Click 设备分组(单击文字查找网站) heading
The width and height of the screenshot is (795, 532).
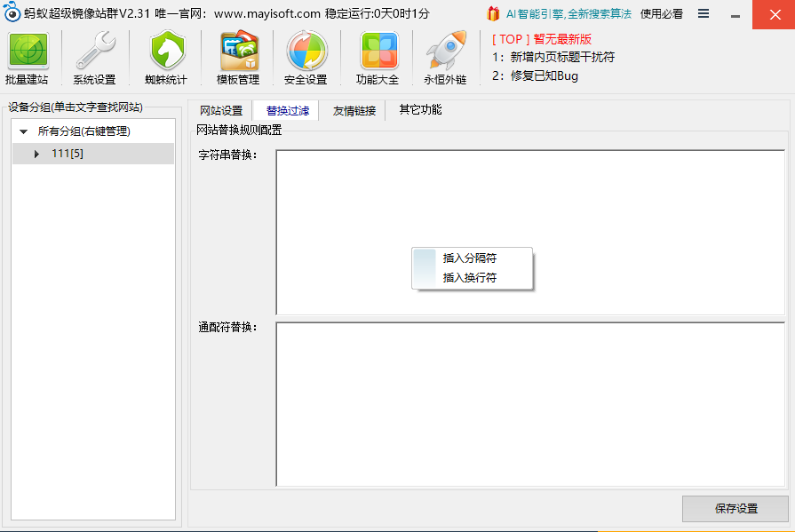tap(75, 107)
